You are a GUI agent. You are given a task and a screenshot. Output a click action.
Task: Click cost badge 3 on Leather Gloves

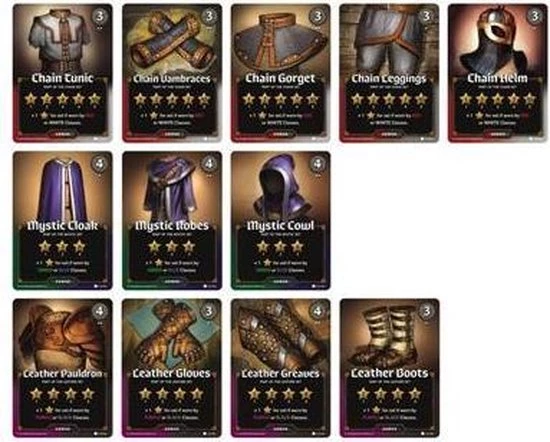[209, 311]
